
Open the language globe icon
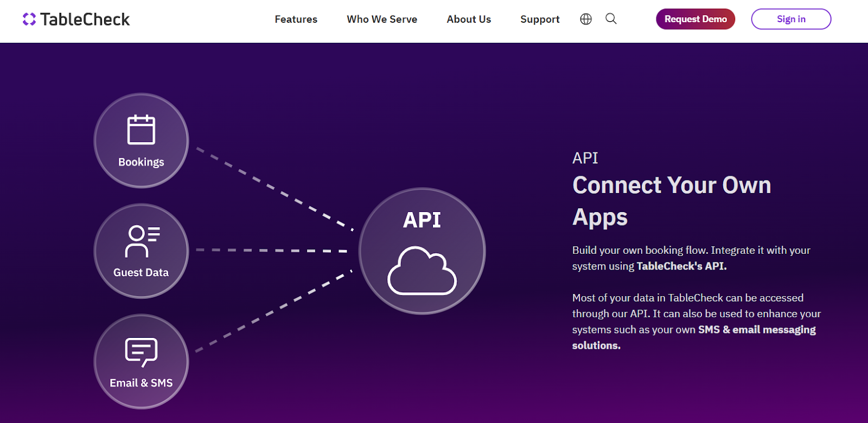(586, 19)
